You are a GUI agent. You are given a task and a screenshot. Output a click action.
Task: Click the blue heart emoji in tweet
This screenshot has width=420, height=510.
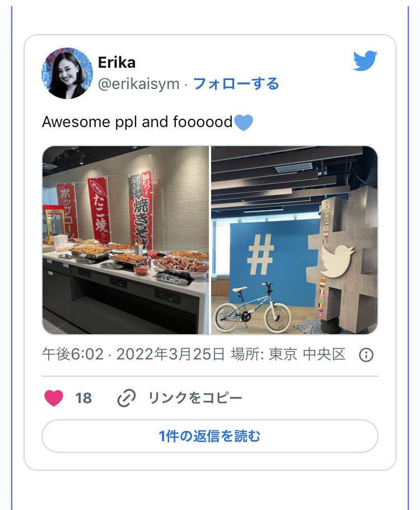click(x=244, y=123)
